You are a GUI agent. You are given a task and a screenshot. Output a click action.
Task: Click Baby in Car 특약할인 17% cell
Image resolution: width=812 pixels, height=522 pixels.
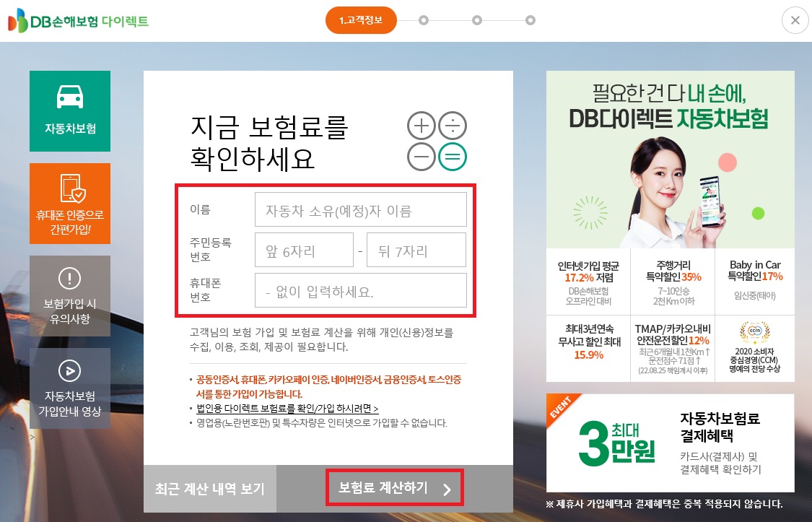point(755,282)
